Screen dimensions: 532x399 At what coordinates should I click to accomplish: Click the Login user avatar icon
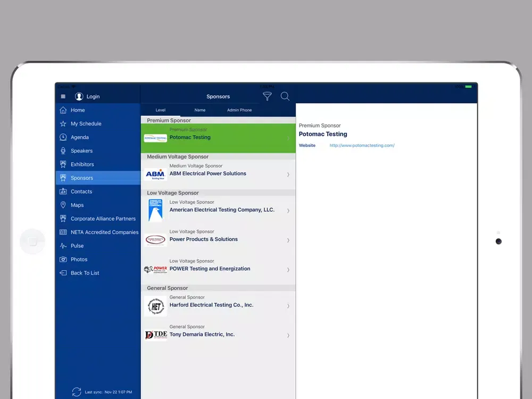(79, 96)
